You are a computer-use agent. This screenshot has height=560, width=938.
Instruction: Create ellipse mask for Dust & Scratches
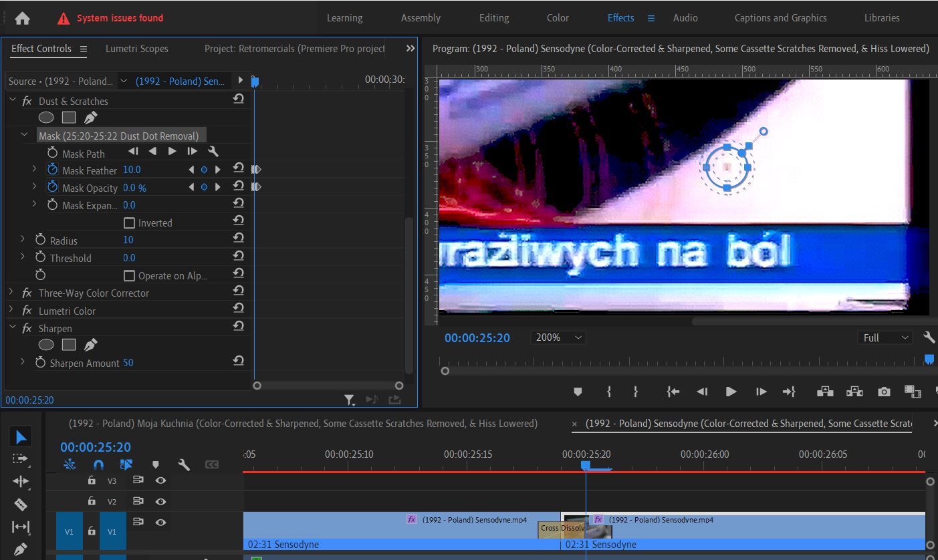tap(46, 118)
